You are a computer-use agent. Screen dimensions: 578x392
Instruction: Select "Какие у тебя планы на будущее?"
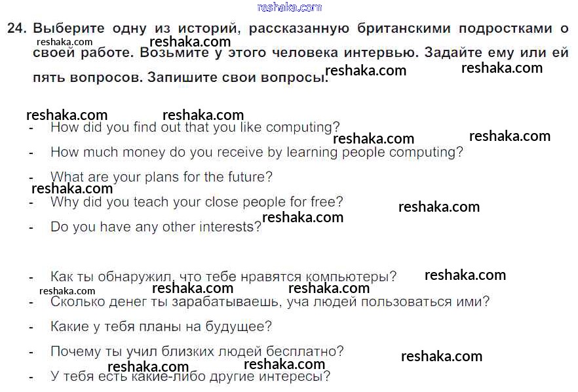[x=161, y=326]
